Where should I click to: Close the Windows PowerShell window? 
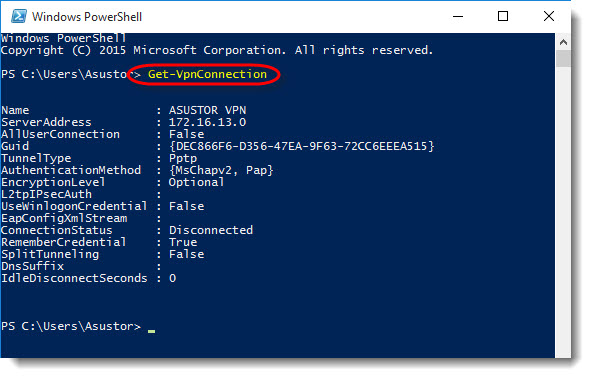(549, 16)
